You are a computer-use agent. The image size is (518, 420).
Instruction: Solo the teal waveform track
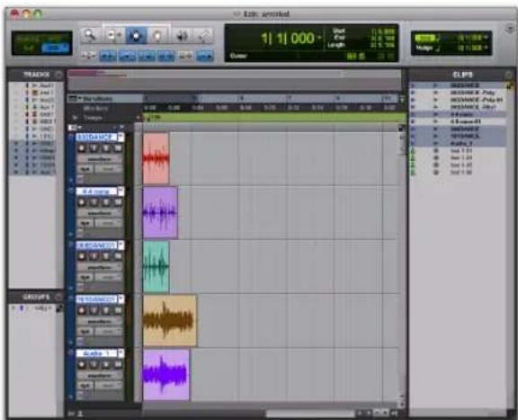pyautogui.click(x=106, y=256)
